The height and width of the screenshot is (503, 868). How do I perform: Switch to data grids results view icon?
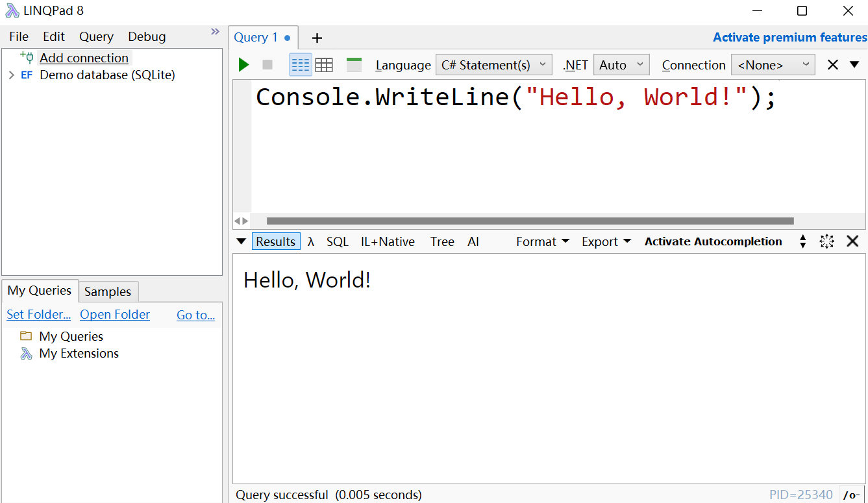(x=324, y=65)
